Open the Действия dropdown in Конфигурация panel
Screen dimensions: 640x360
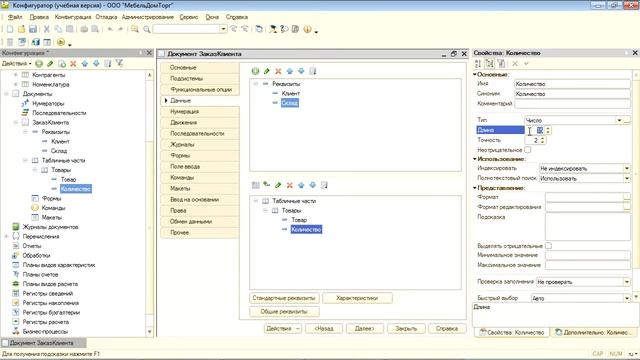[17, 64]
